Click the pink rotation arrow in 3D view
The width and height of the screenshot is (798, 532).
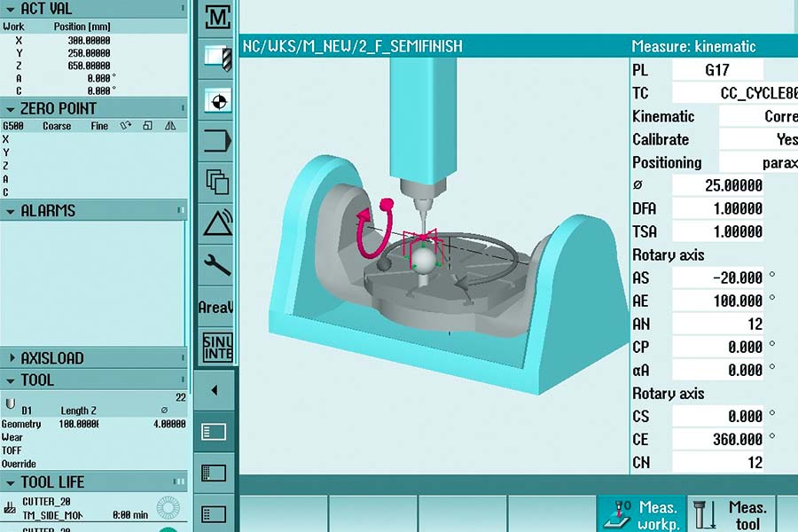point(374,228)
